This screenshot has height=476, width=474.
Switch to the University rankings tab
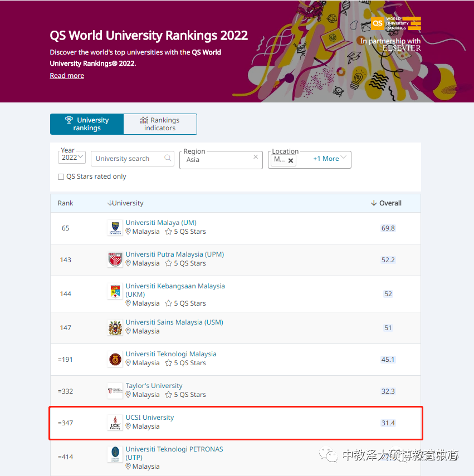87,124
